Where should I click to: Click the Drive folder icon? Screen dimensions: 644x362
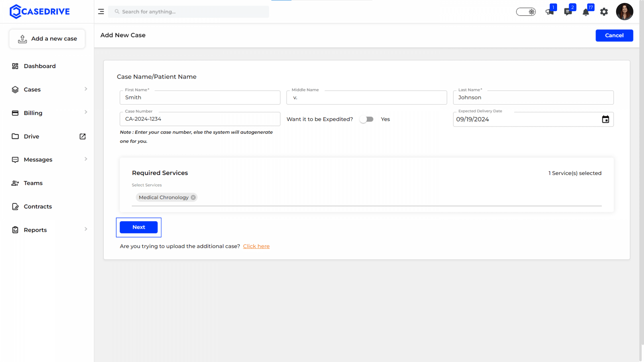(x=15, y=136)
